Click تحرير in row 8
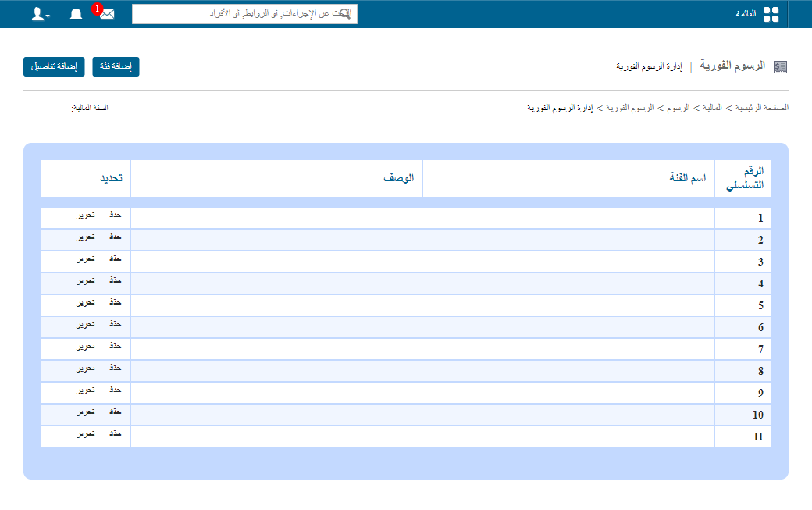 pos(86,368)
